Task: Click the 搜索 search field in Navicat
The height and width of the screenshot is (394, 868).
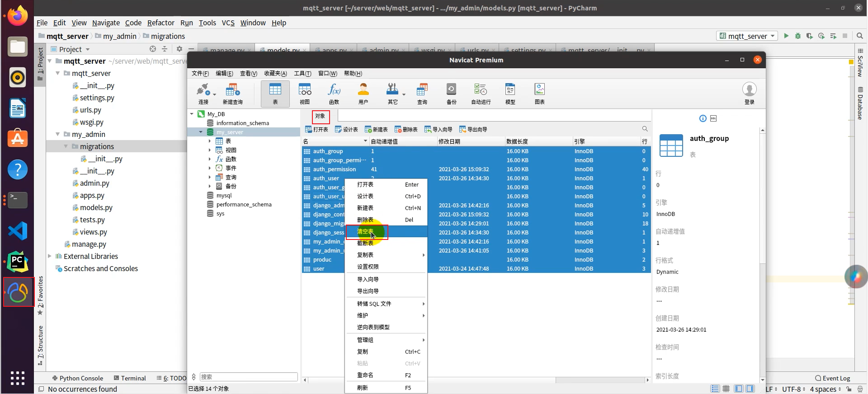Action: [x=249, y=377]
